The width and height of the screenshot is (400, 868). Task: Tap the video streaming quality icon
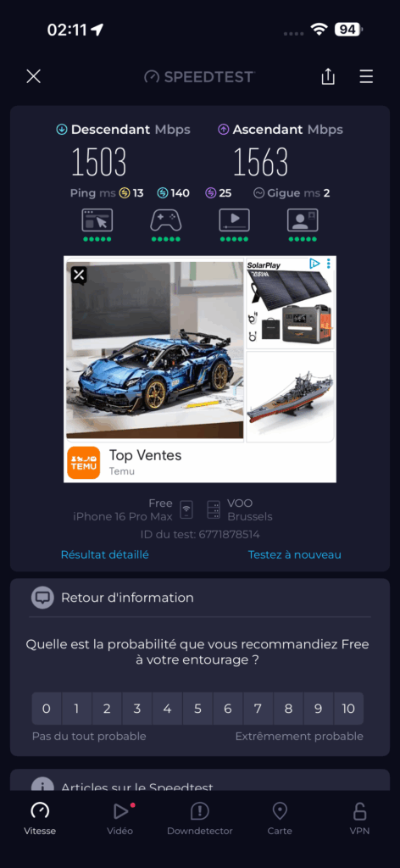[234, 220]
